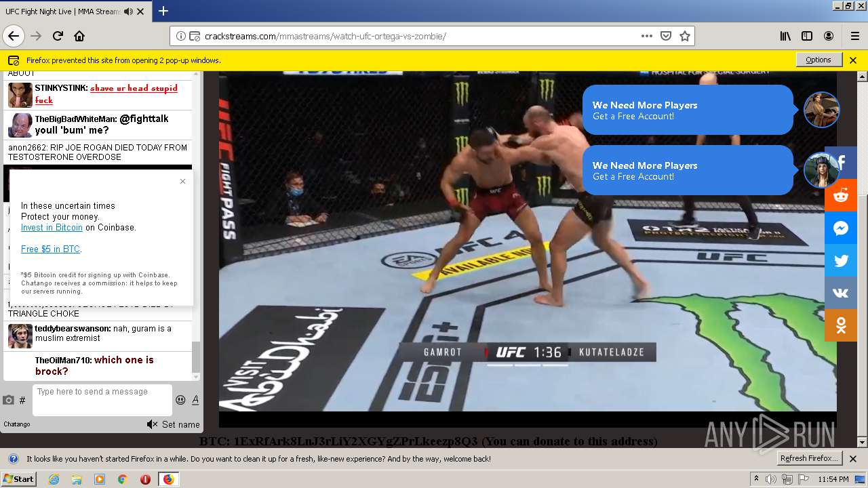The width and height of the screenshot is (868, 488).
Task: Toggle the chat sound mute icon
Action: [x=152, y=424]
